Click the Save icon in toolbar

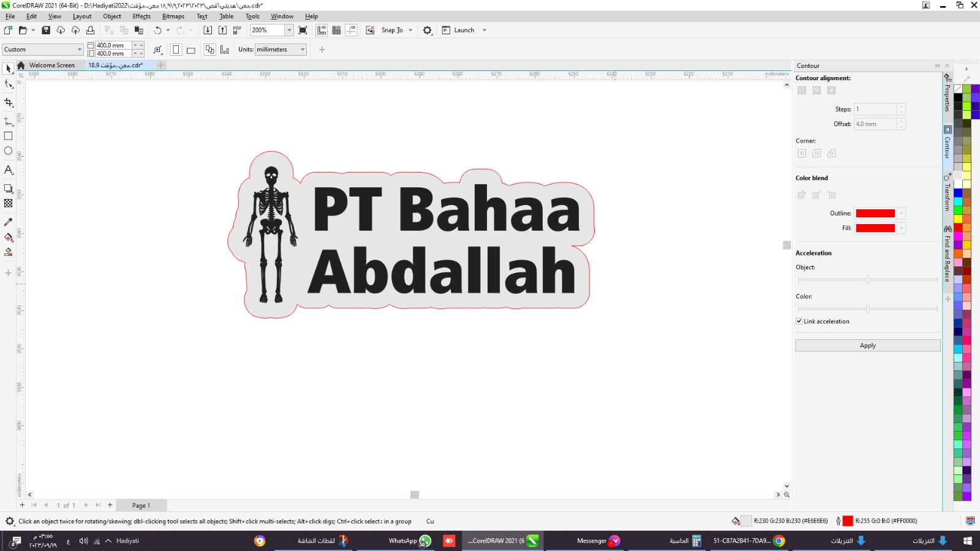[46, 30]
